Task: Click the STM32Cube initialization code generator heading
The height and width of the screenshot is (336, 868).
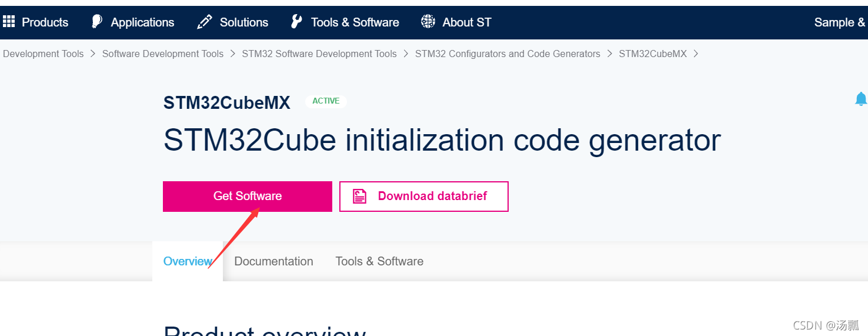Action: [x=442, y=140]
